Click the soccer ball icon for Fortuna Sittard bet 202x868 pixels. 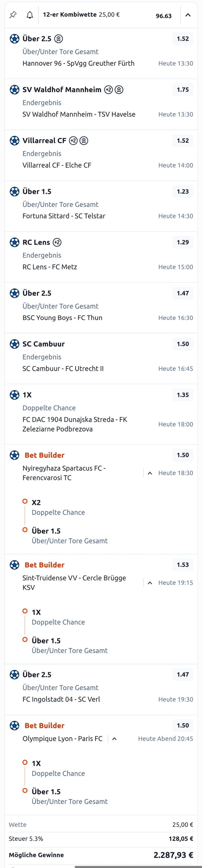pos(15,191)
